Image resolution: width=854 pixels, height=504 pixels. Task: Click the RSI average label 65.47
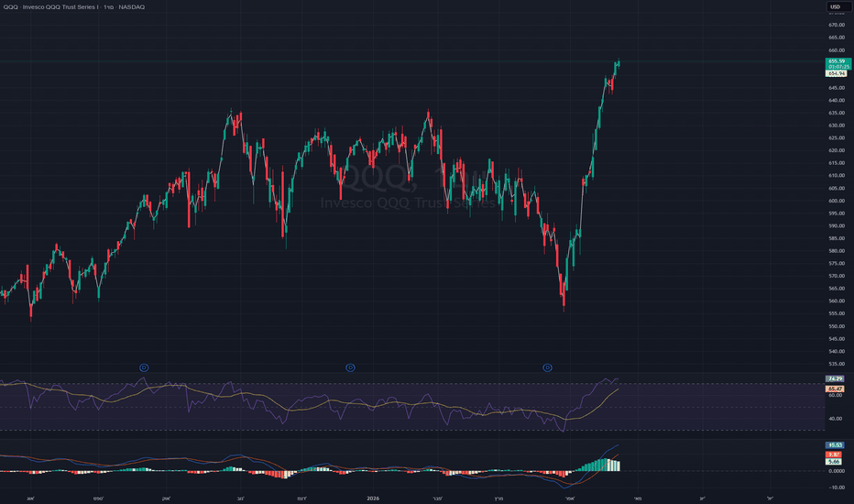836,389
